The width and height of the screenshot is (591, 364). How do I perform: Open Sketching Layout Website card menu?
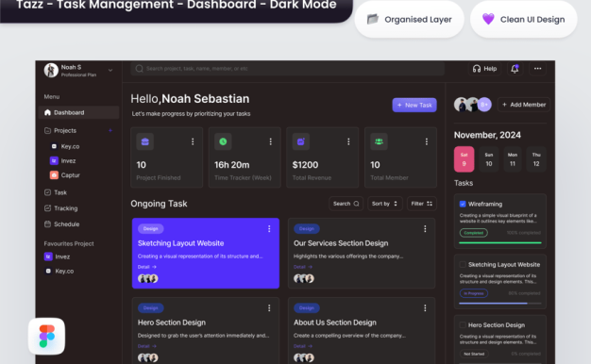(x=269, y=228)
